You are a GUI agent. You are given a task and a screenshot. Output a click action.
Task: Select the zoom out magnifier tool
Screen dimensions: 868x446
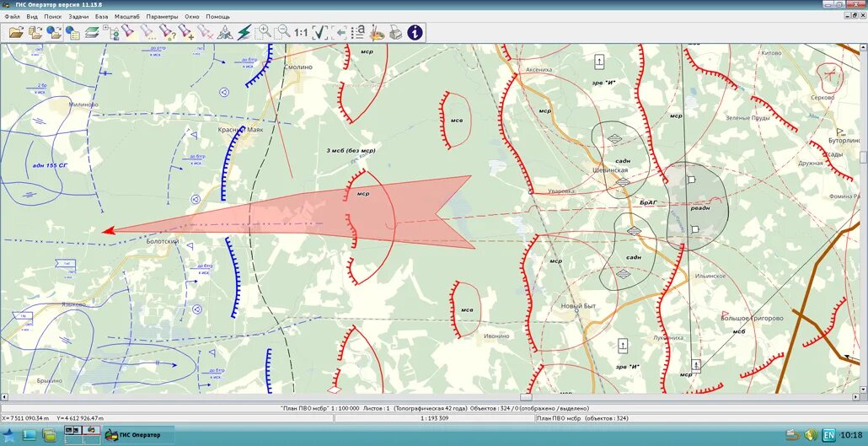tap(282, 32)
